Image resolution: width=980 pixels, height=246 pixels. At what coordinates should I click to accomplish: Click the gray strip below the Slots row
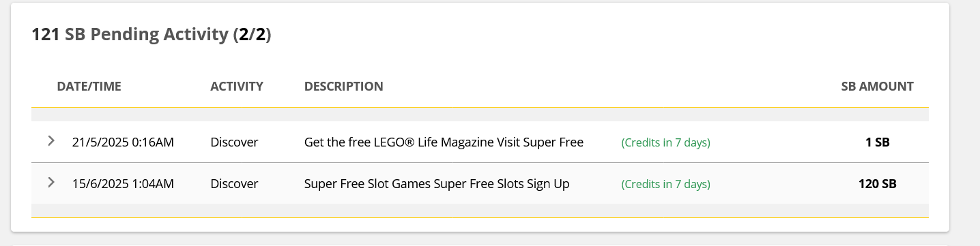tap(480, 211)
